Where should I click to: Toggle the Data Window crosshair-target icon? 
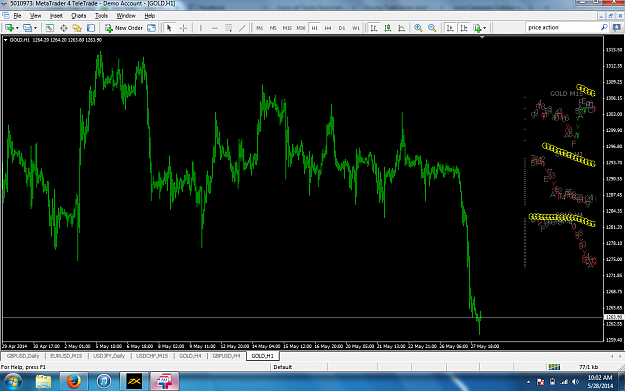[63, 28]
